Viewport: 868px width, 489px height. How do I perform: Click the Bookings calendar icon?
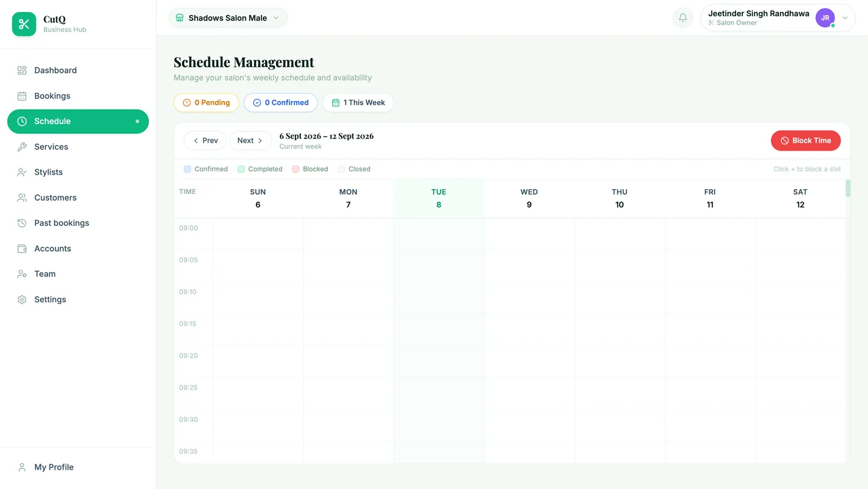point(22,96)
